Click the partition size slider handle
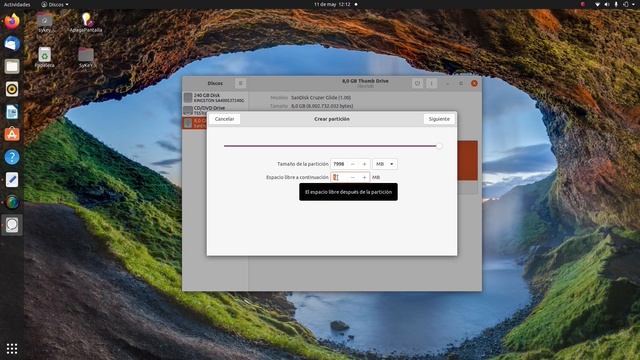Viewport: 640px width, 360px height. point(439,146)
